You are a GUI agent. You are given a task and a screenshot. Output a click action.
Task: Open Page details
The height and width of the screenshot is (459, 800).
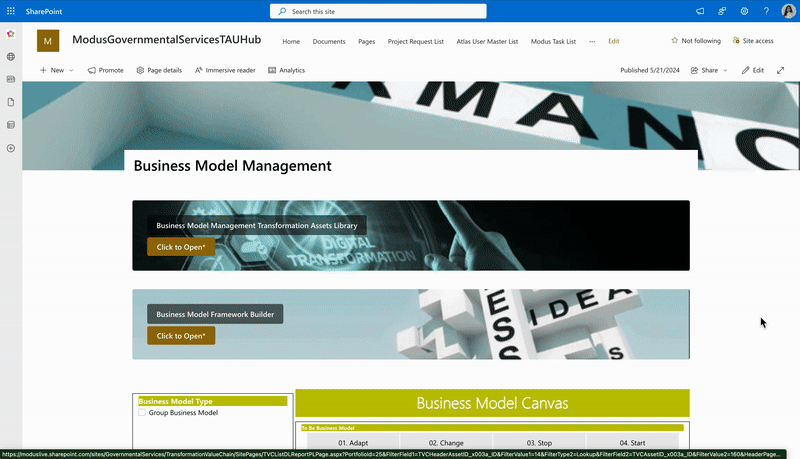(159, 70)
